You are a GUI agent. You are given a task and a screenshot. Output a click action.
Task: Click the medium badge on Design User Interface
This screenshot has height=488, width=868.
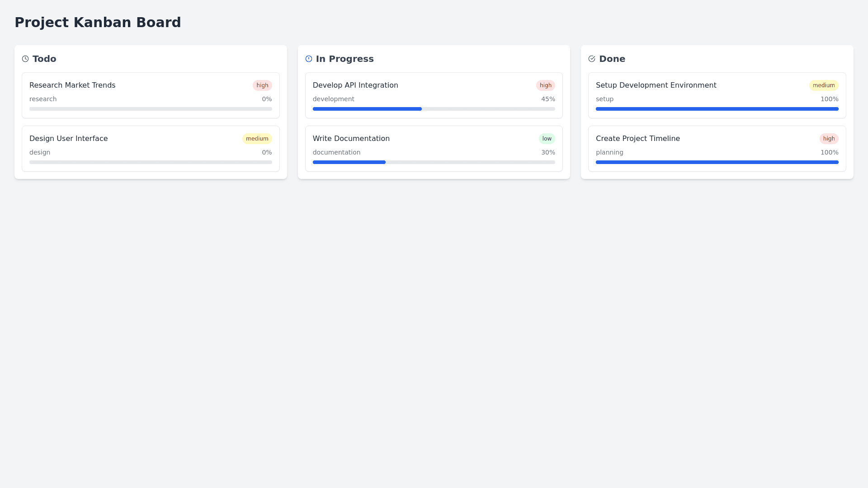[x=257, y=139]
